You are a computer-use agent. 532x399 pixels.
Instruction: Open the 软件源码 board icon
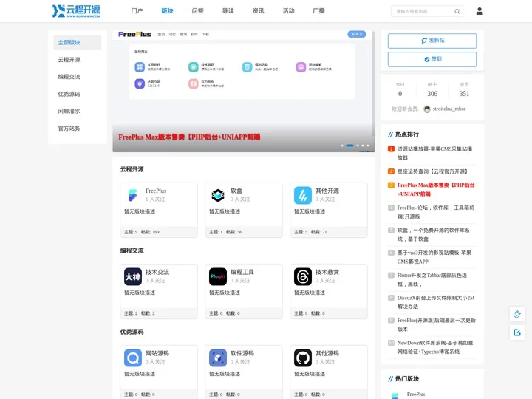(218, 358)
